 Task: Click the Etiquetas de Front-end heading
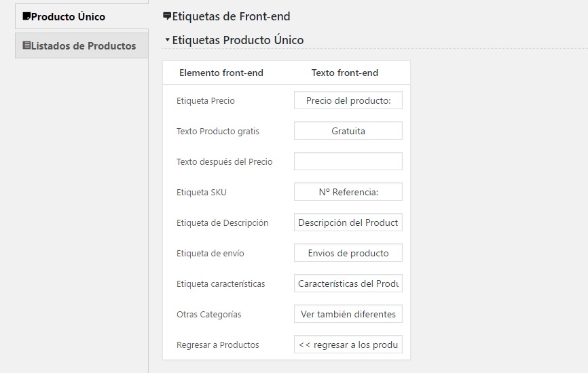[x=231, y=16]
